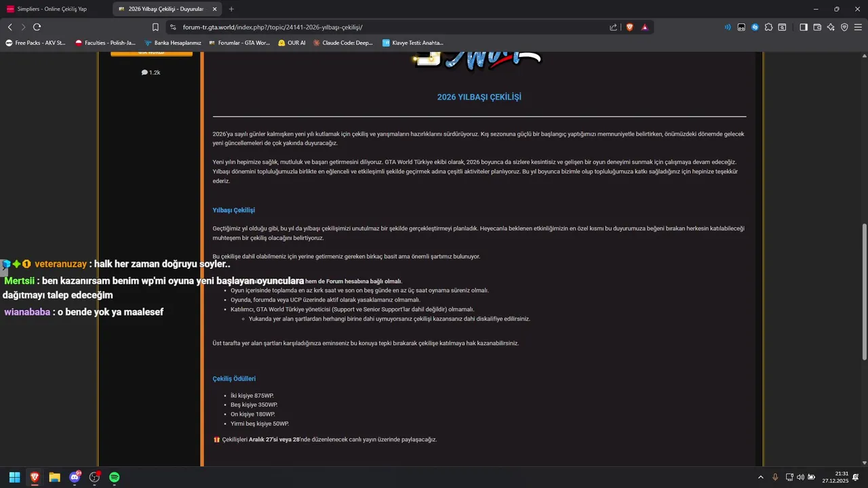Click the microphone tray icon

[x=775, y=477]
